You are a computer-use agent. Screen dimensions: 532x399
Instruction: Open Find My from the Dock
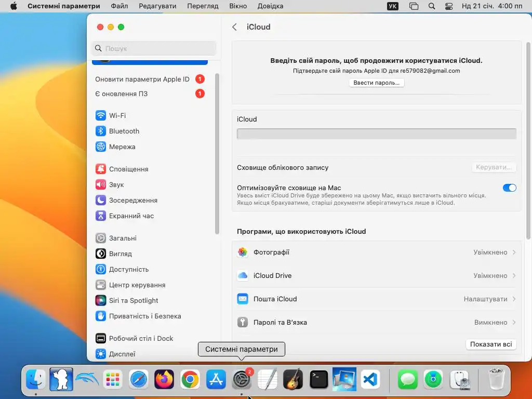coord(433,379)
